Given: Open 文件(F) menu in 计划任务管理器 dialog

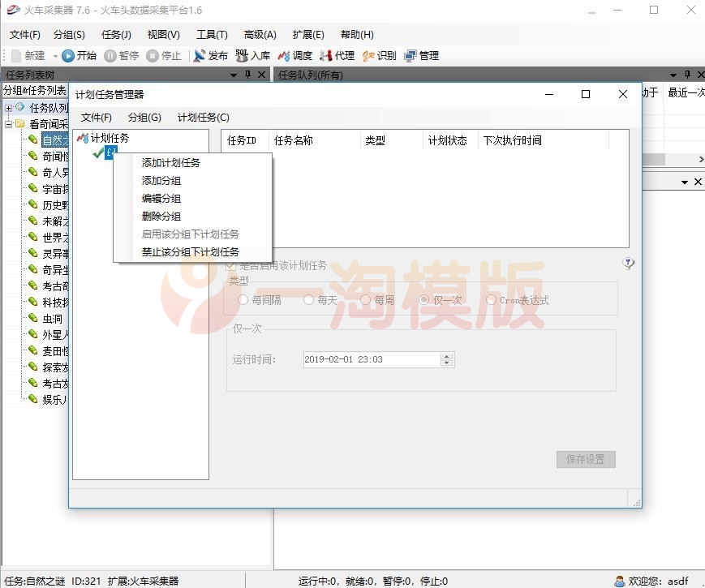Looking at the screenshot, I should (x=97, y=118).
